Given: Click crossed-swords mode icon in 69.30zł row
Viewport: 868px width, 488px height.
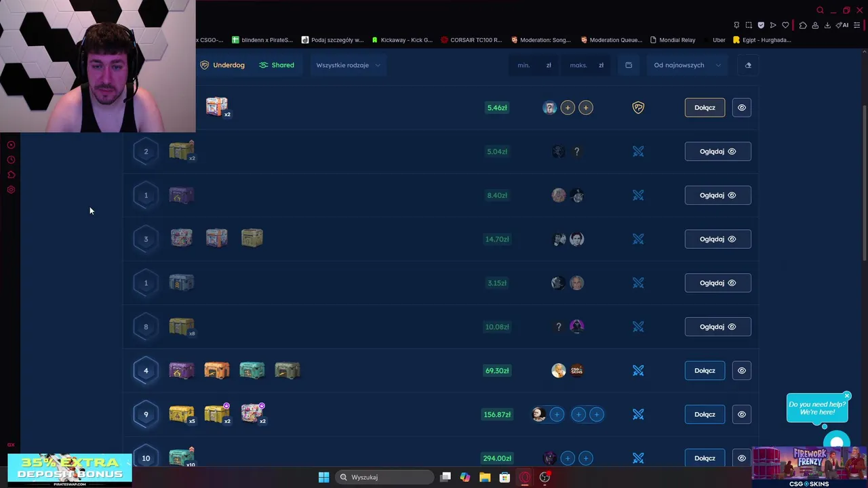Looking at the screenshot, I should pyautogui.click(x=638, y=370).
